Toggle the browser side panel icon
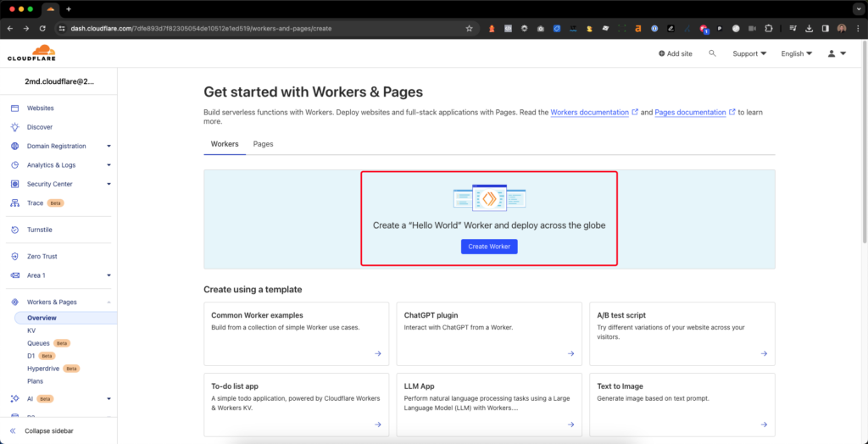Screen dimensions: 868x444 click(x=825, y=28)
